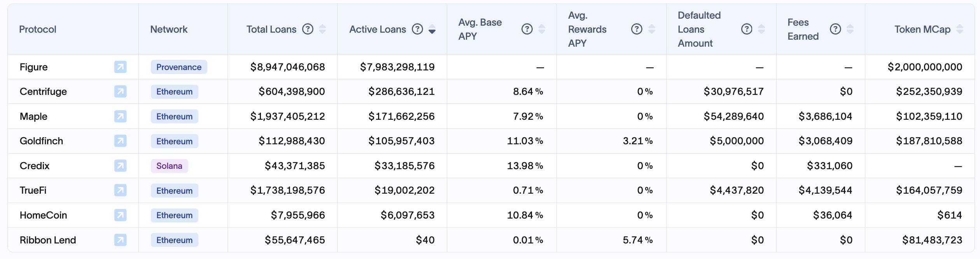
Task: Click the Provenance network tag
Action: coord(179,67)
